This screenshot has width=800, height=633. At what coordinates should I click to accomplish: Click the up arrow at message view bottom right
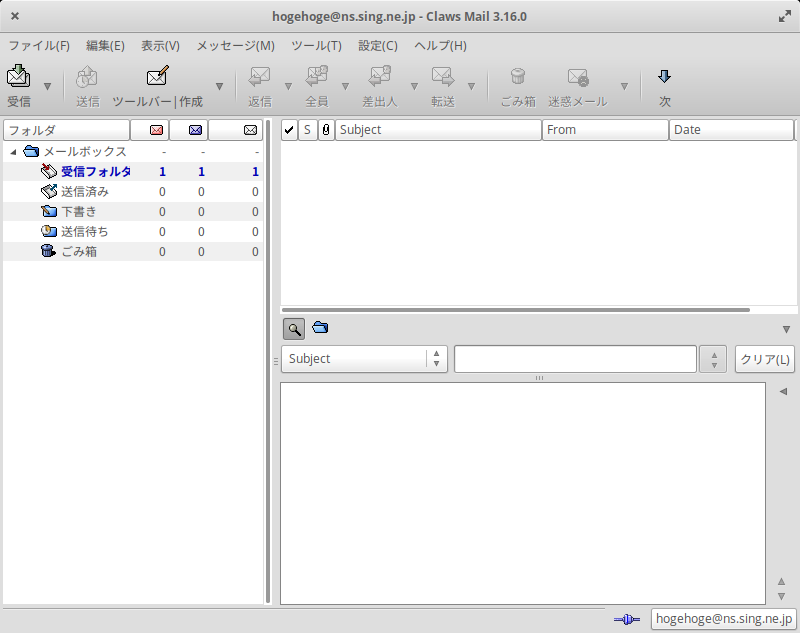tap(781, 581)
